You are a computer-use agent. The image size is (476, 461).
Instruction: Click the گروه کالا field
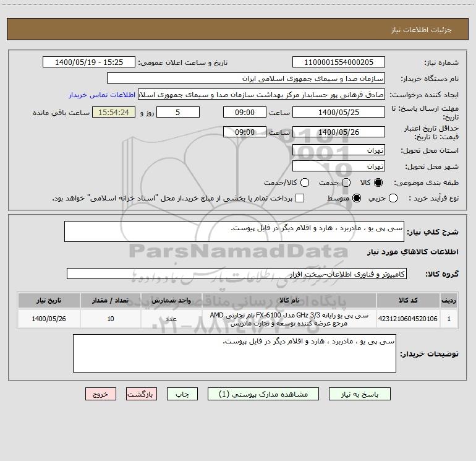tap(237, 274)
